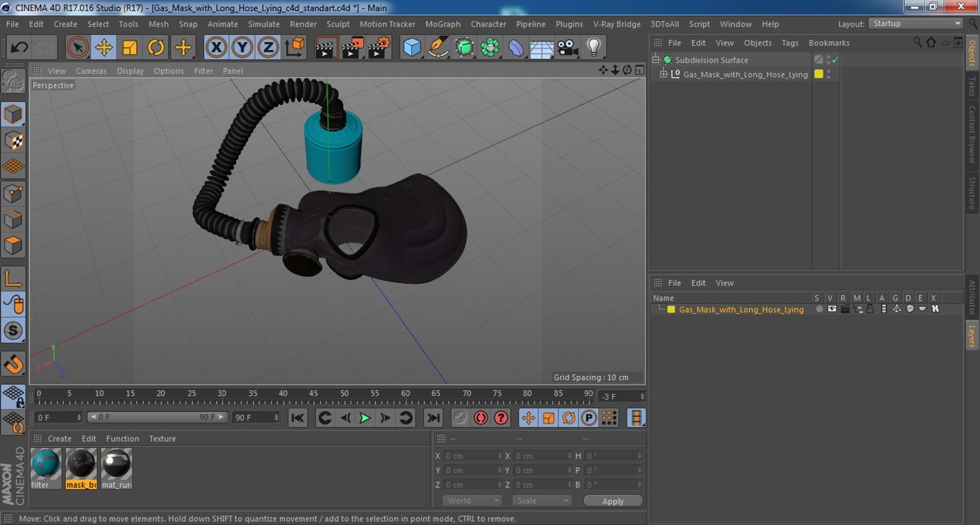Add a Light object
The width and height of the screenshot is (980, 525).
pyautogui.click(x=594, y=47)
